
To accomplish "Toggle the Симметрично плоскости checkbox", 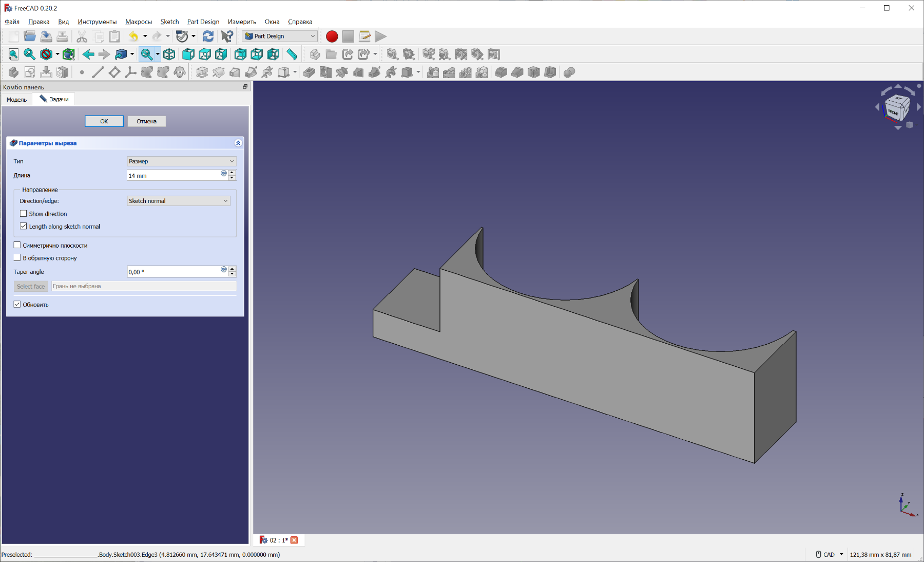I will tap(17, 245).
